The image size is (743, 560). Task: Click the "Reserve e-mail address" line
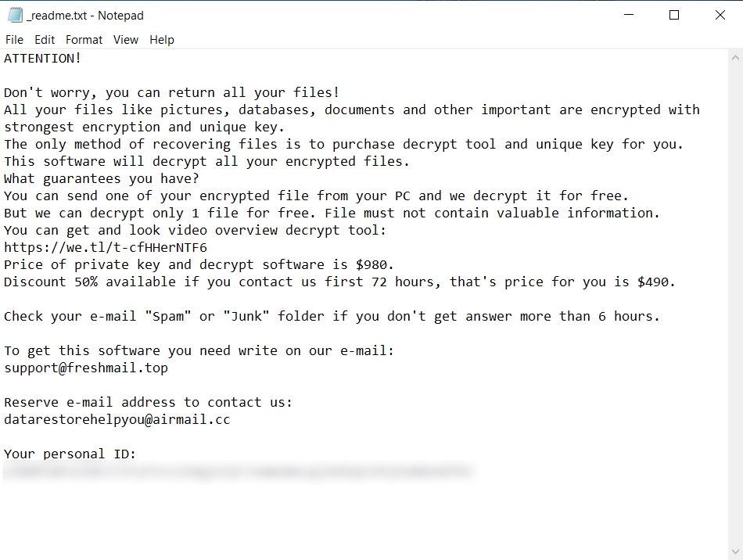pos(149,402)
